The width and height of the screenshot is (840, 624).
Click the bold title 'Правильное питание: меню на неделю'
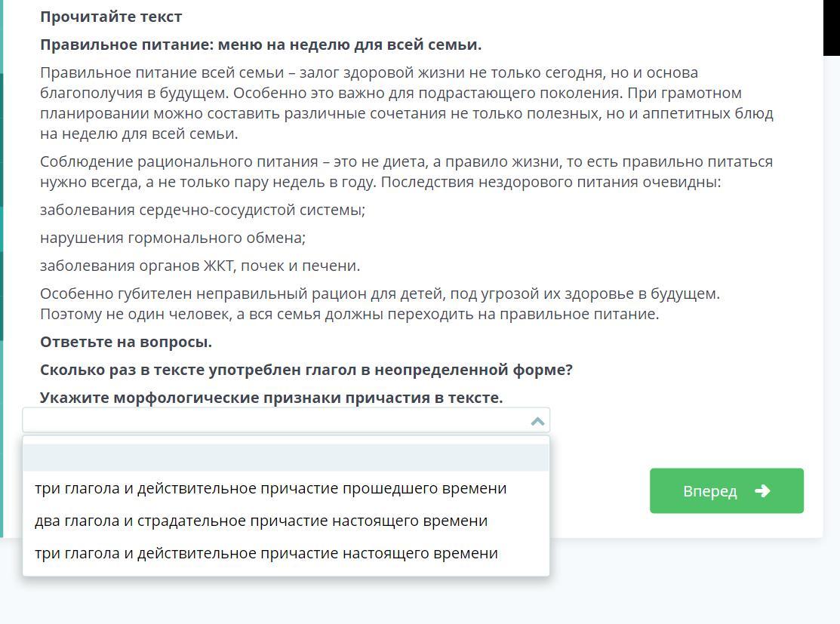[260, 45]
